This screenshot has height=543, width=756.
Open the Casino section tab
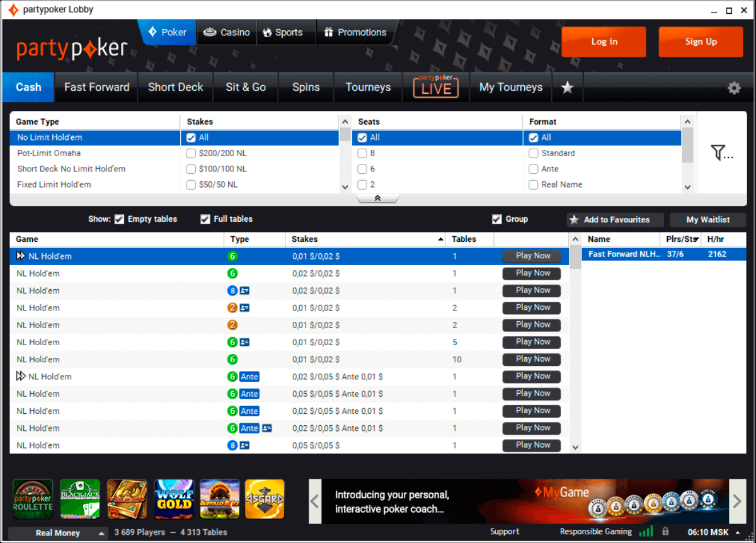[x=227, y=33]
